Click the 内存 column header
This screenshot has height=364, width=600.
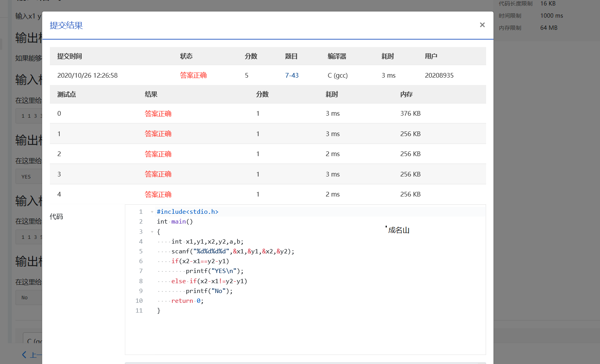coord(406,94)
